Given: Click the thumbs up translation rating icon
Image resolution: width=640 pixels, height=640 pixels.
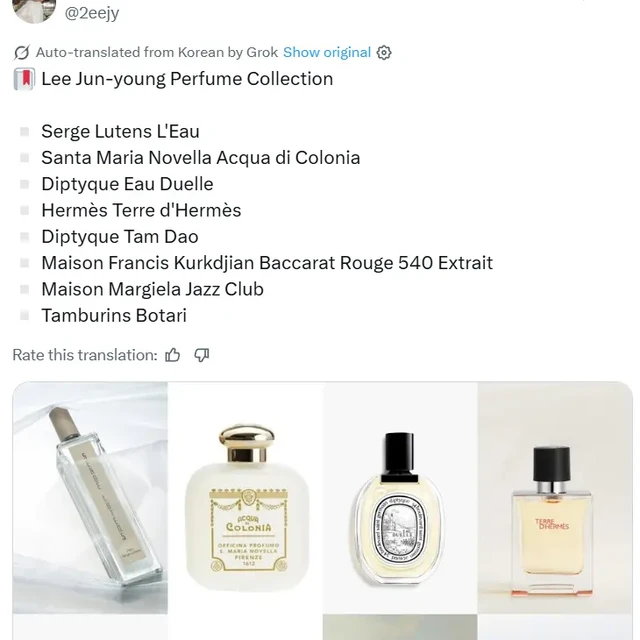Looking at the screenshot, I should 172,355.
